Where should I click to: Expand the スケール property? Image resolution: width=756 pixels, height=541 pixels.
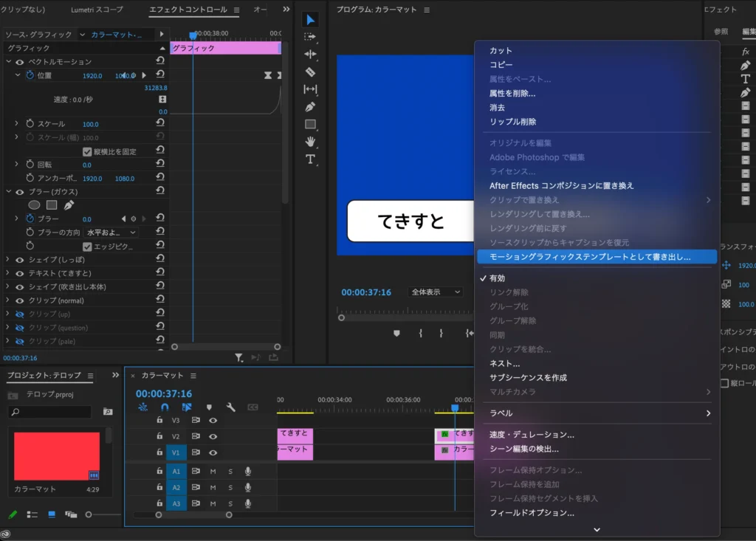click(16, 124)
